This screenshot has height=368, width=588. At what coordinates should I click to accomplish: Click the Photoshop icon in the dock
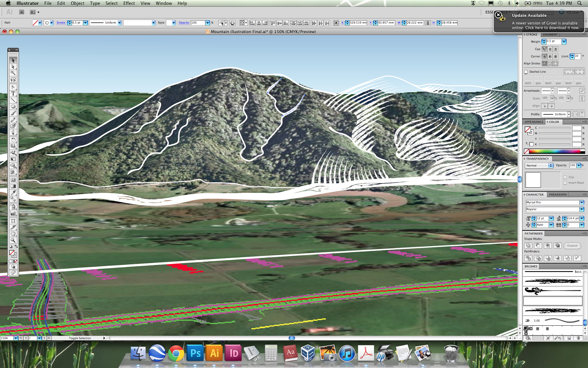tap(195, 353)
